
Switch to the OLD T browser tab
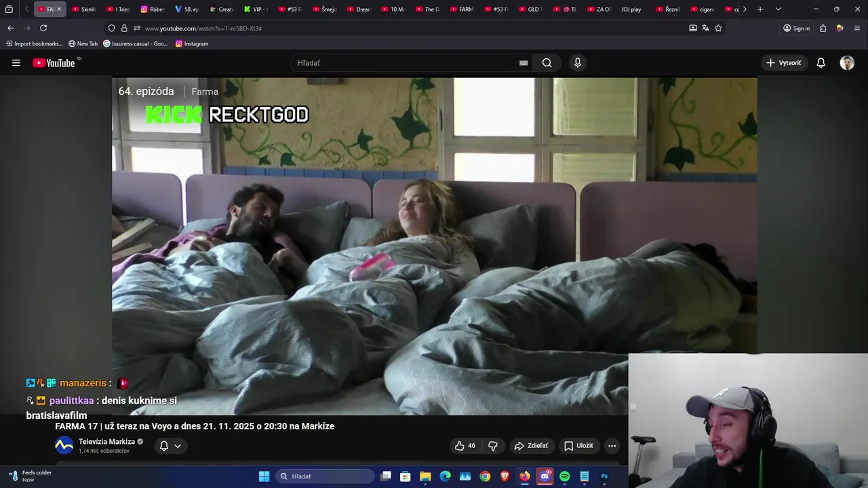coord(530,9)
